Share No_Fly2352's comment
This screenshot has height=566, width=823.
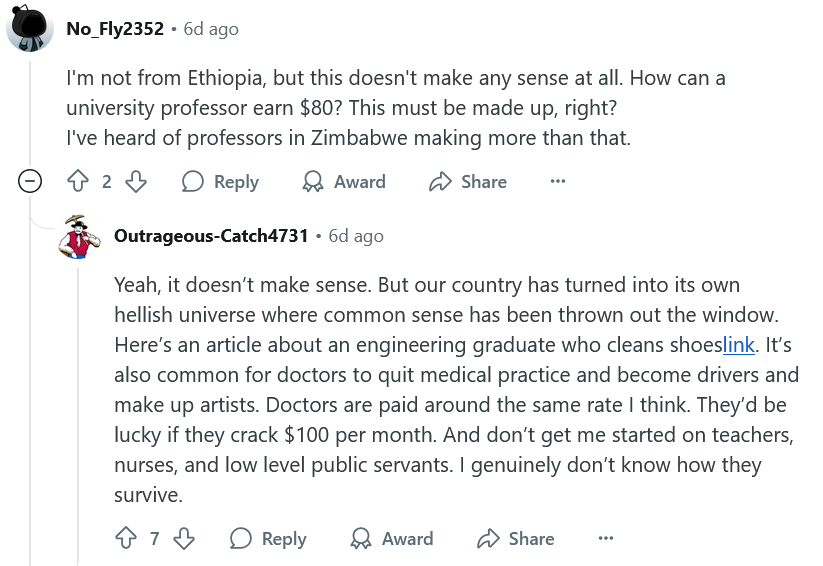(468, 182)
